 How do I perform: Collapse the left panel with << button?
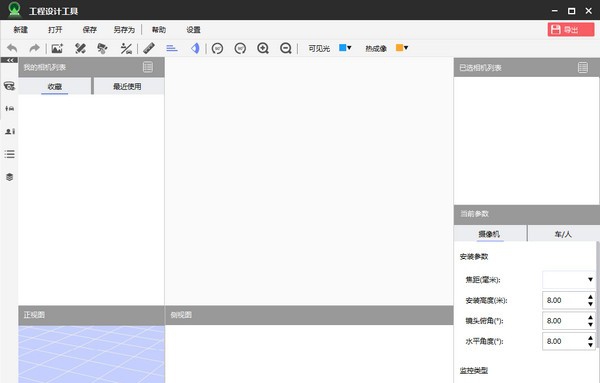coord(9,60)
